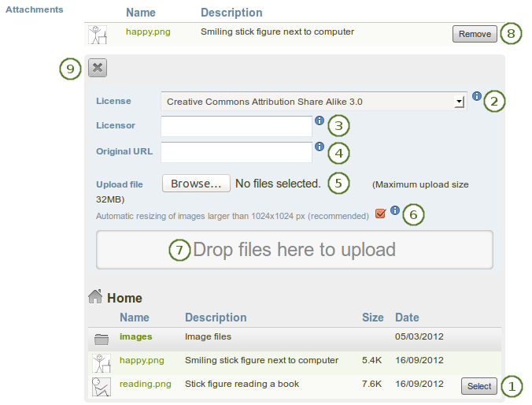Toggle automatic resizing of images checkbox
This screenshot has height=405, width=532.
coord(381,214)
